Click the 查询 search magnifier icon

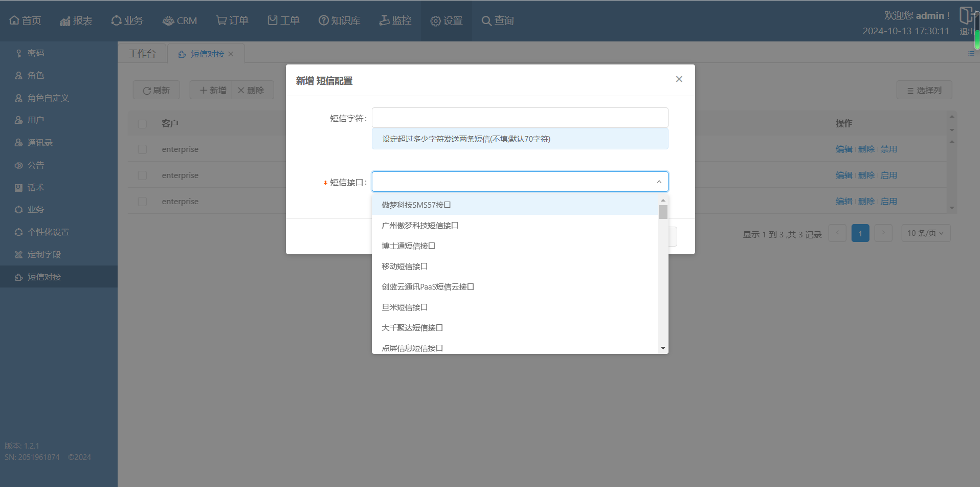pyautogui.click(x=486, y=20)
